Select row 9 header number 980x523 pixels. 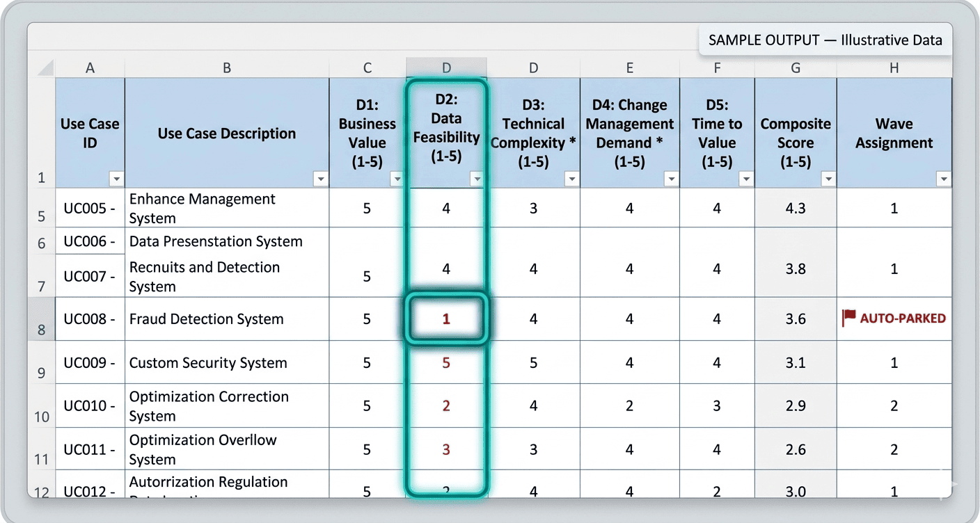[41, 362]
